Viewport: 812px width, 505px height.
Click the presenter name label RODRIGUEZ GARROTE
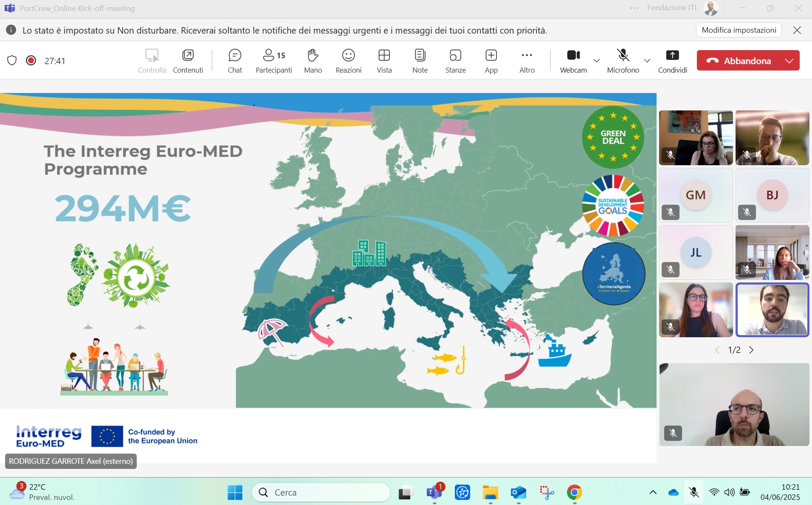[x=71, y=461]
